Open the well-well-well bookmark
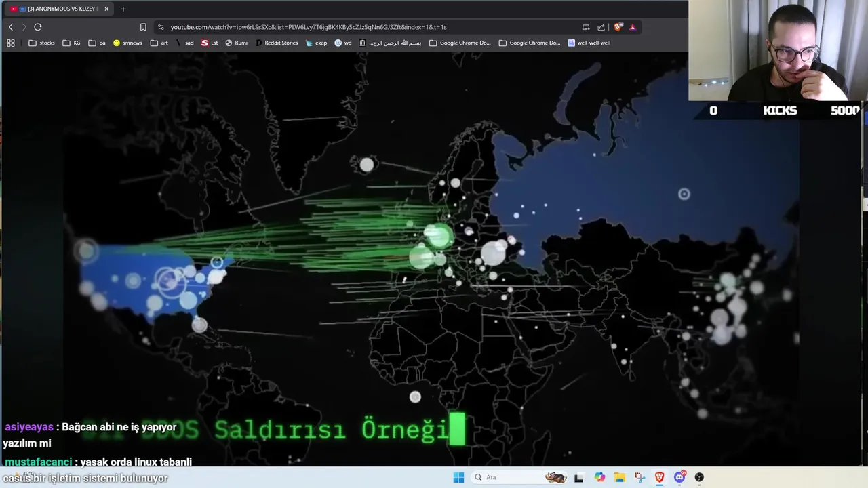 (x=589, y=43)
